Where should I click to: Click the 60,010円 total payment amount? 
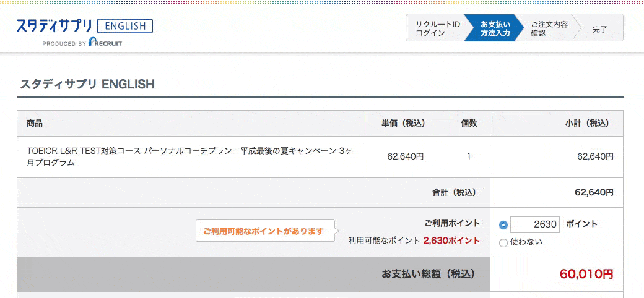[x=586, y=274]
